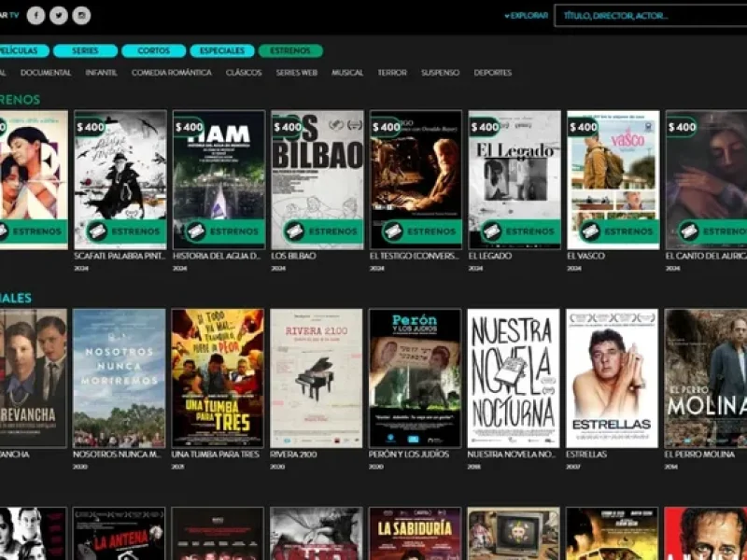The width and height of the screenshot is (747, 560).
Task: Open the Los Bilbao title link
Action: point(293,256)
